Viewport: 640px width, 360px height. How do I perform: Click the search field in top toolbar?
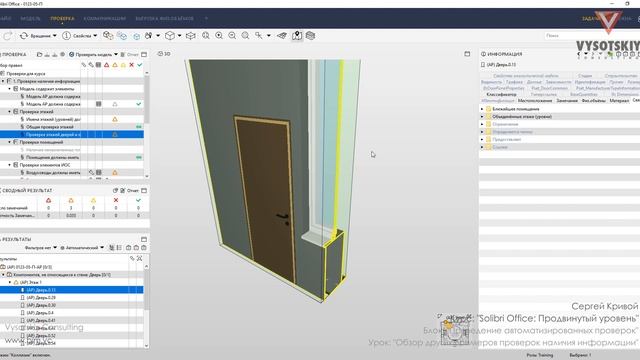click(592, 36)
